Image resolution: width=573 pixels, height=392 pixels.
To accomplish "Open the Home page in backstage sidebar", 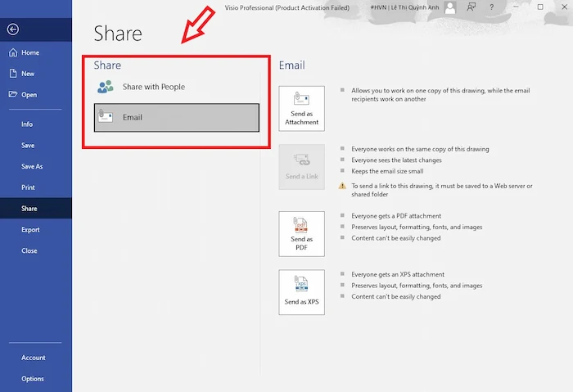I will coord(36,52).
